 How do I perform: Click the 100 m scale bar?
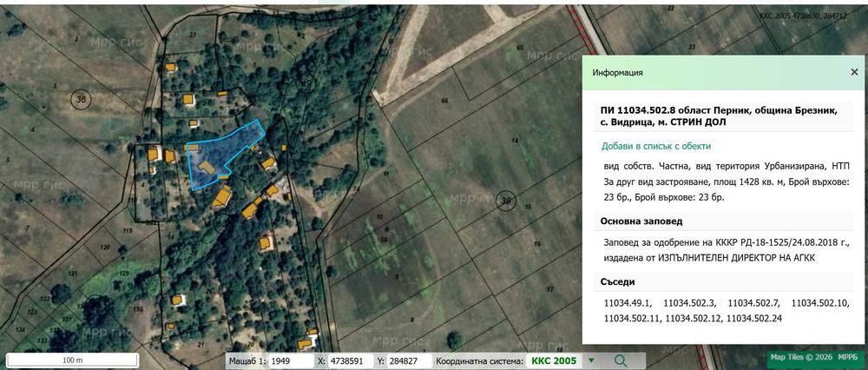click(72, 360)
